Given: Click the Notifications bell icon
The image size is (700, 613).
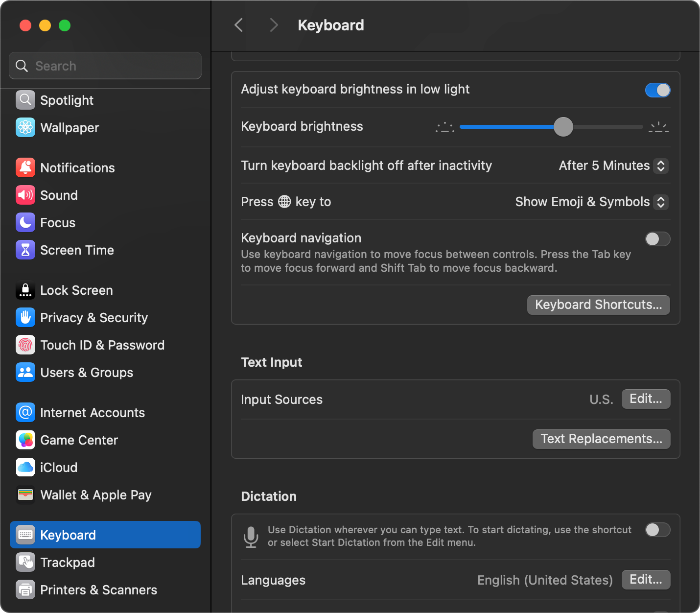Looking at the screenshot, I should point(25,167).
